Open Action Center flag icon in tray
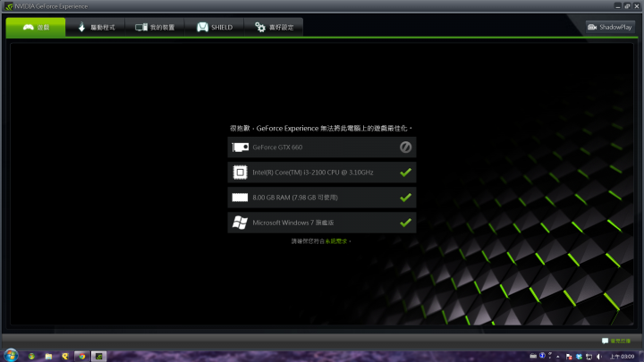Image resolution: width=644 pixels, height=362 pixels. [x=569, y=357]
